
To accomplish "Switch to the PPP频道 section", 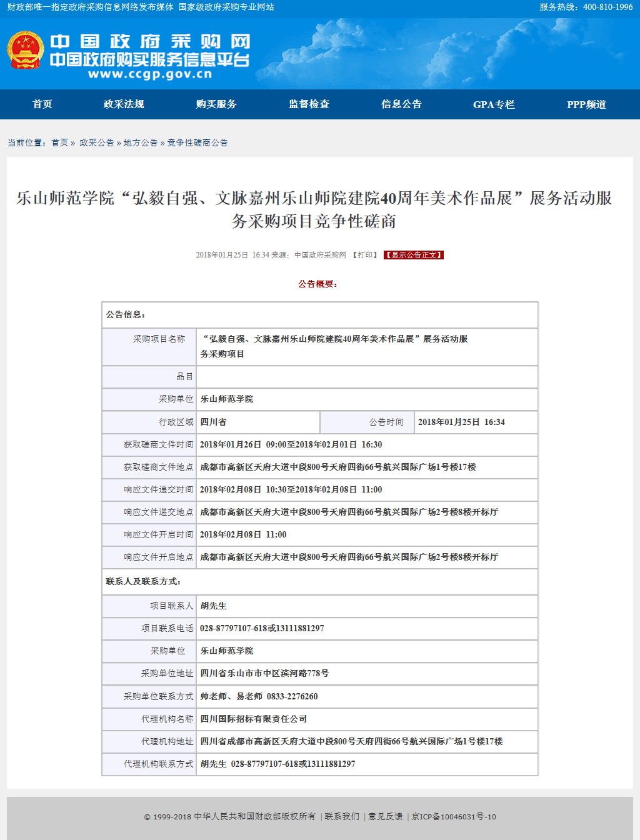I will pyautogui.click(x=586, y=104).
